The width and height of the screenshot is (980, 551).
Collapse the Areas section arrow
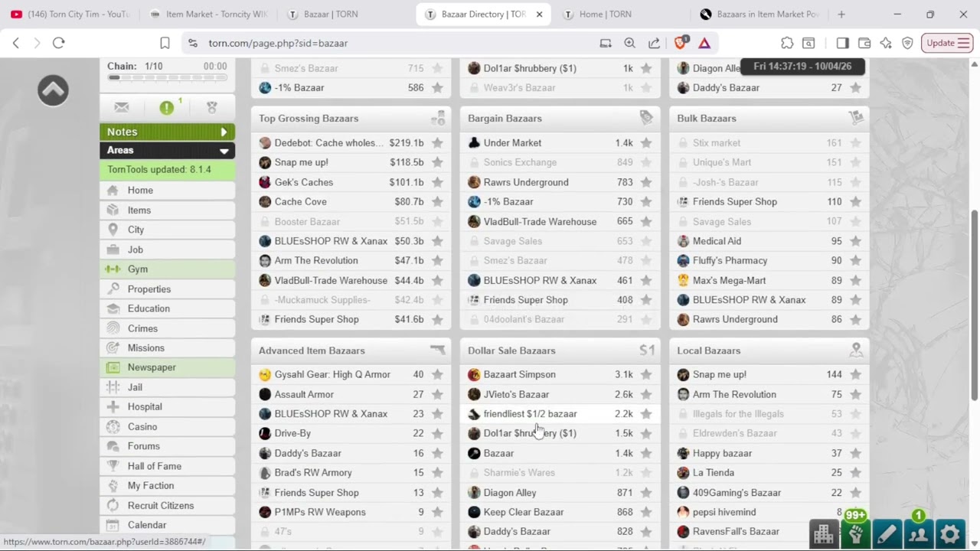pos(224,151)
